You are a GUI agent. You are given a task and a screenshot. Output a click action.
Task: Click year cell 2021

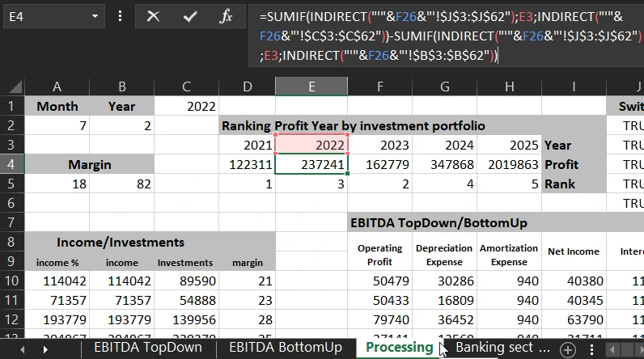[248, 146]
